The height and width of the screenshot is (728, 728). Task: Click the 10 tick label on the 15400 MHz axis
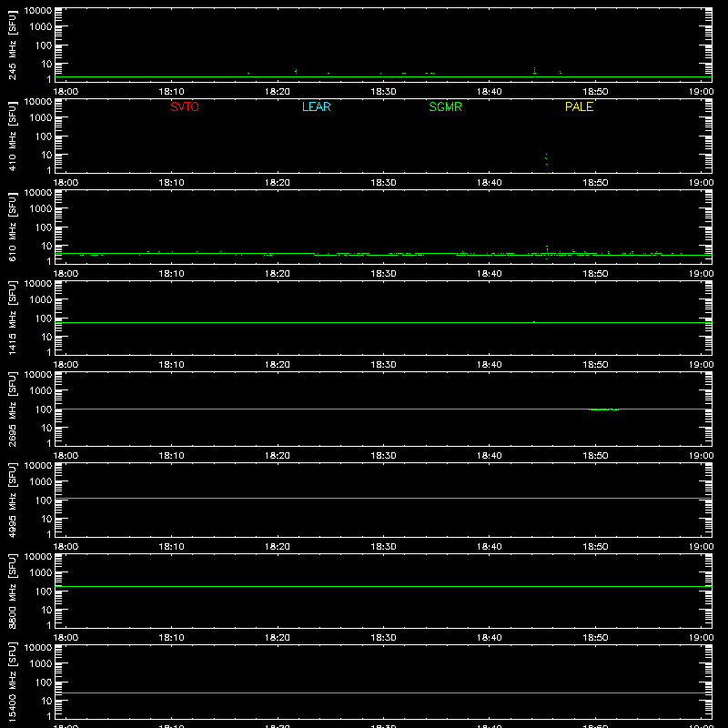click(x=46, y=701)
